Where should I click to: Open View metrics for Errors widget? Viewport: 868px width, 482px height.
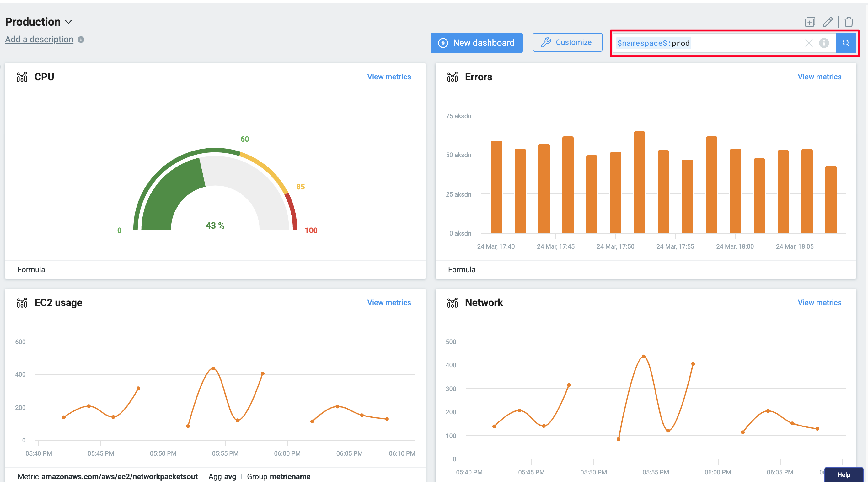(x=819, y=77)
